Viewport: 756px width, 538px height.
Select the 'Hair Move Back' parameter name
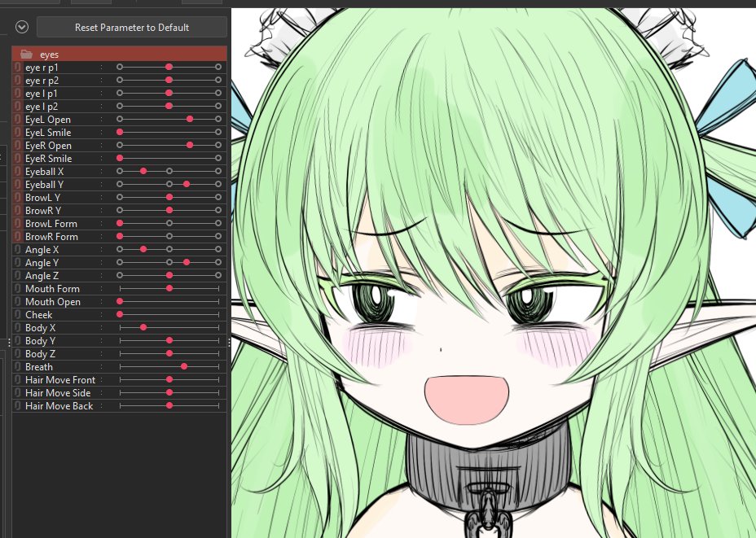pos(59,405)
